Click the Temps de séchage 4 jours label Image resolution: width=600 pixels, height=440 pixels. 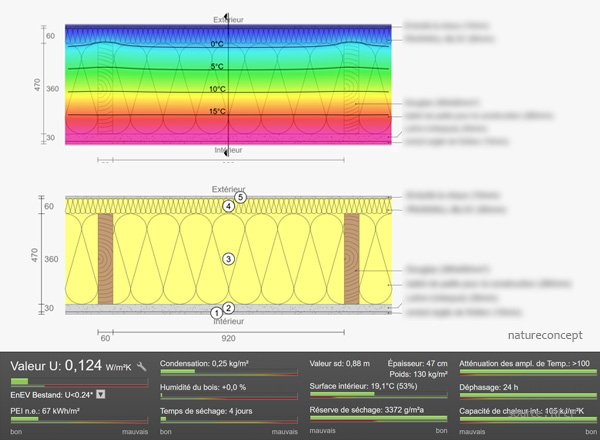pyautogui.click(x=203, y=410)
